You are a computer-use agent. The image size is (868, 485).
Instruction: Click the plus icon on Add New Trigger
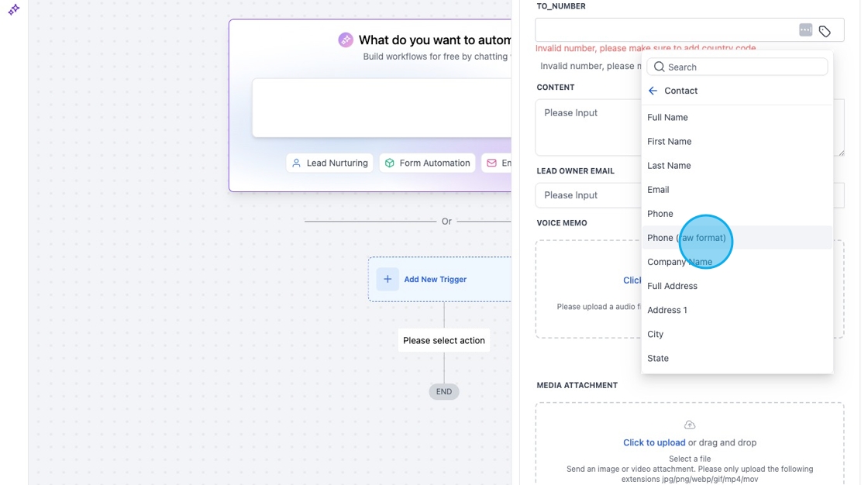pyautogui.click(x=387, y=279)
